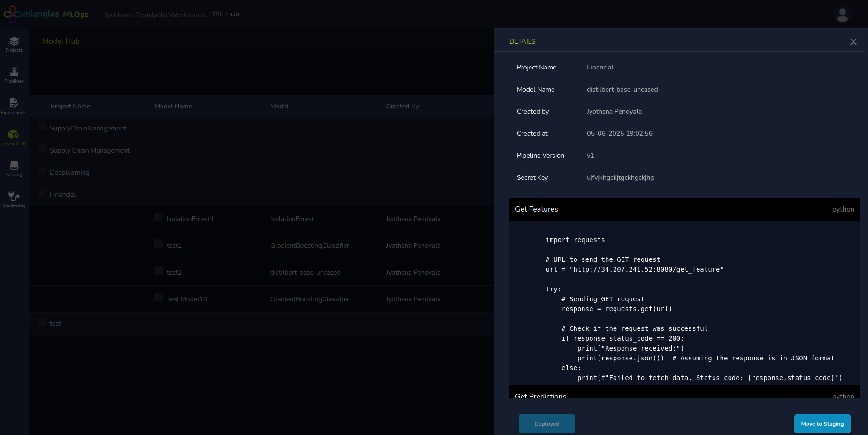Tick the Test Model10 checkbox
Screen dimensions: 868x435
[159, 298]
